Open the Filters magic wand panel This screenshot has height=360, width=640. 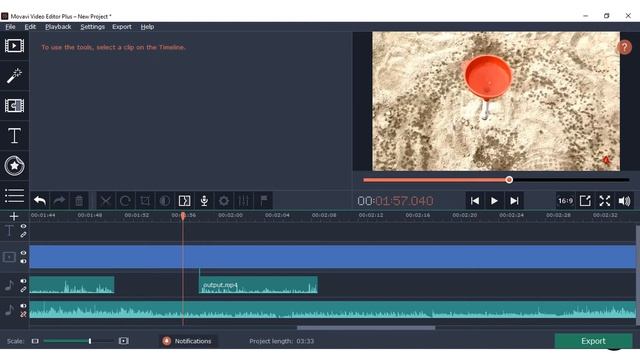pyautogui.click(x=14, y=76)
